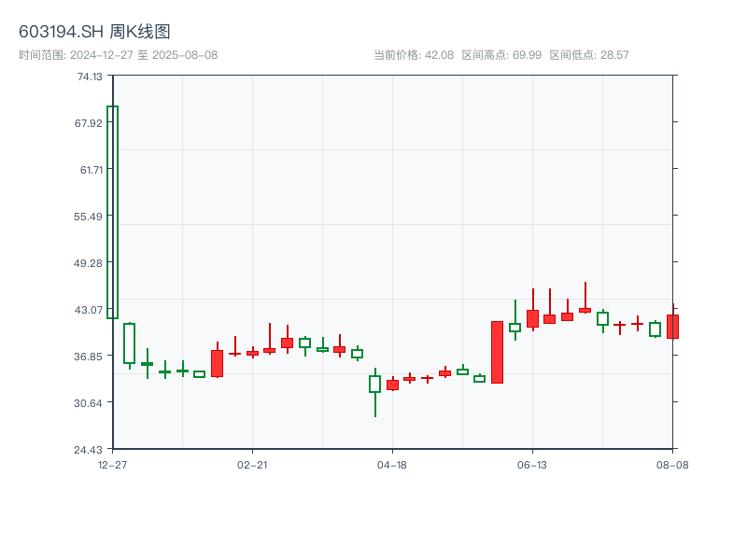Click the 当前价格 42.08 label

click(x=414, y=55)
